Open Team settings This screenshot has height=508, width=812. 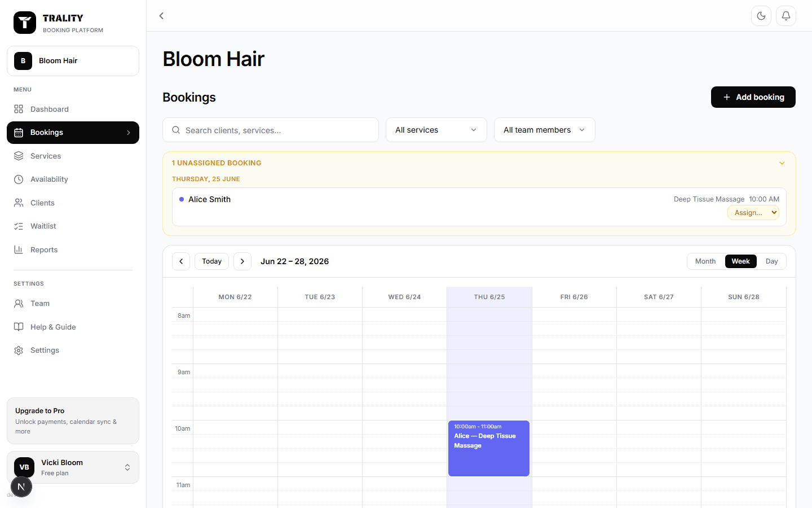(73, 304)
